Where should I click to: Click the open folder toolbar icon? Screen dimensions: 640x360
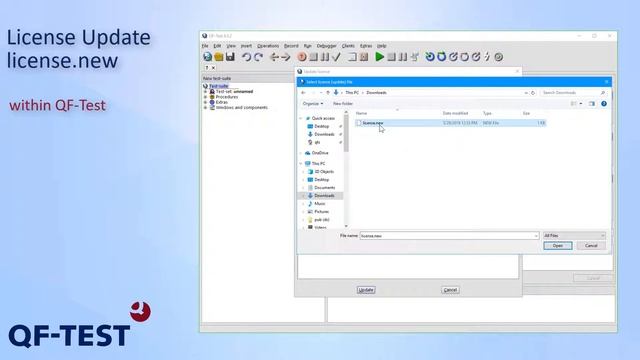point(219,57)
